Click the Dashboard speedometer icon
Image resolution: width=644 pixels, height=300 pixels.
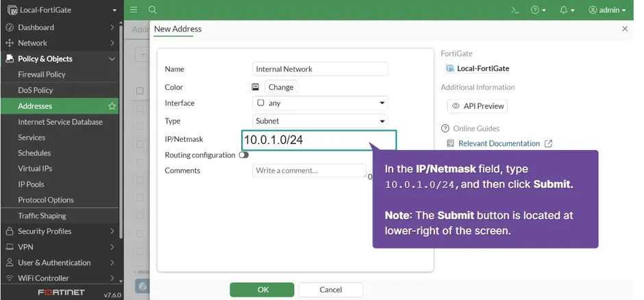click(x=10, y=27)
